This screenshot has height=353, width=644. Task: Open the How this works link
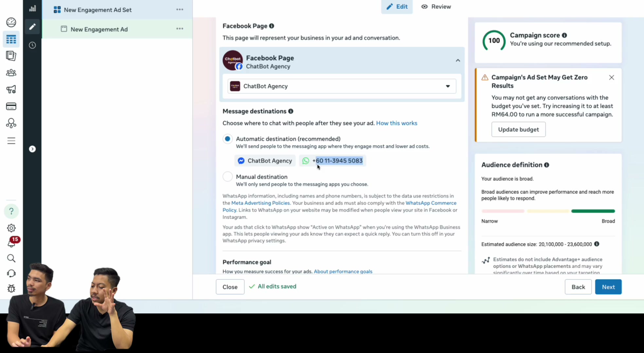pos(397,123)
